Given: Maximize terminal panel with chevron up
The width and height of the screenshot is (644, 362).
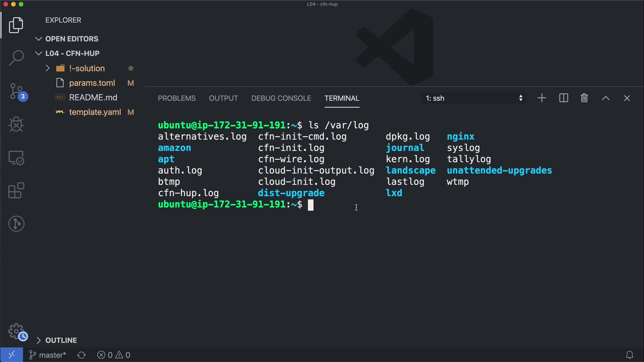Looking at the screenshot, I should (x=605, y=98).
